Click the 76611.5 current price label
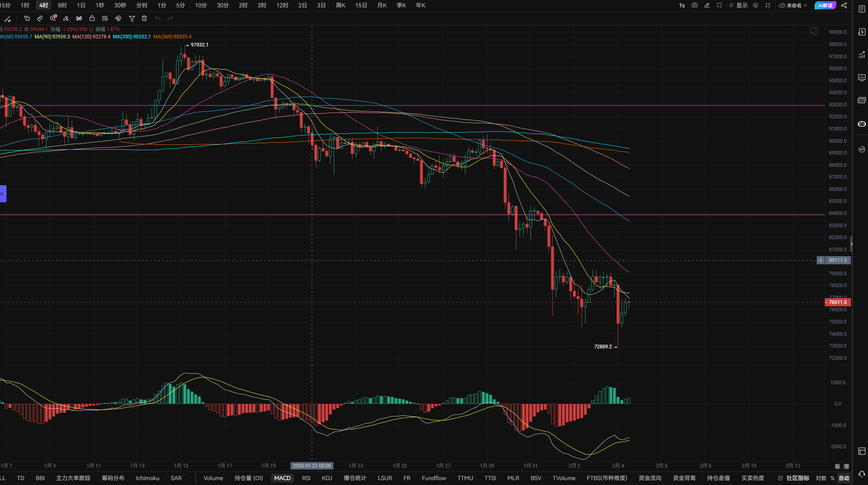This screenshot has height=485, width=868. (837, 302)
